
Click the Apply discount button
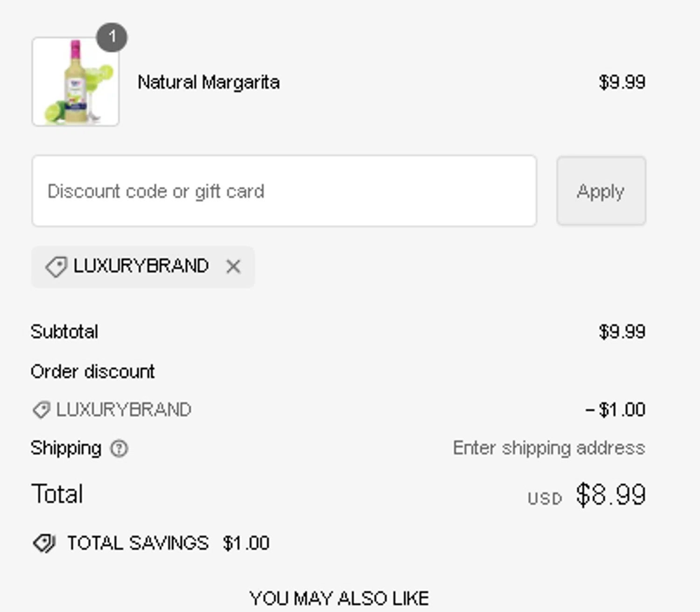tap(601, 191)
